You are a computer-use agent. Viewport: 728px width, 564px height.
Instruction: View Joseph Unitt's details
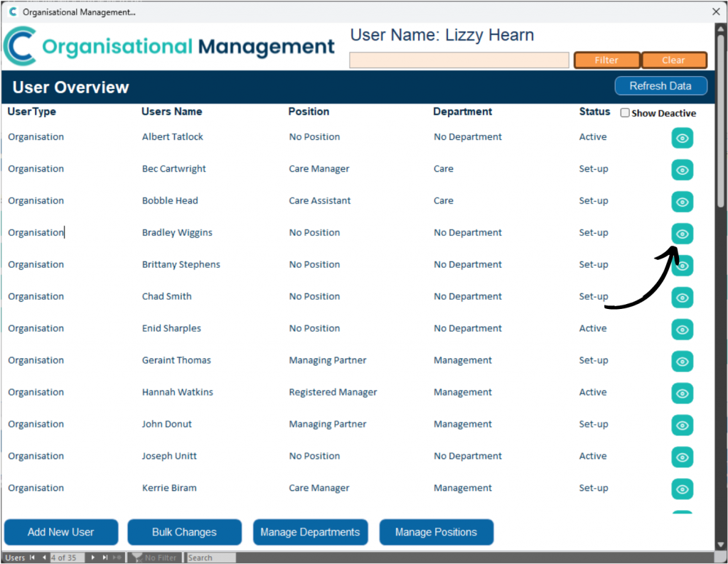(x=682, y=457)
